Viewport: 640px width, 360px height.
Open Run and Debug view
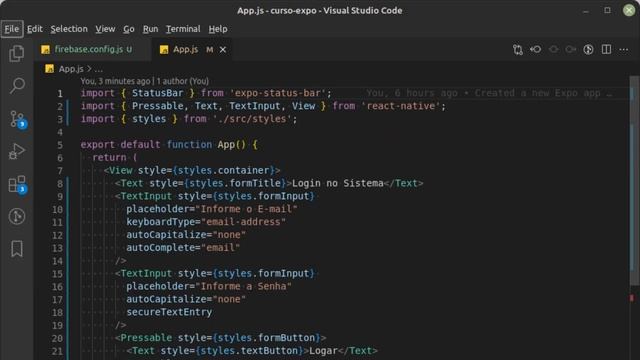(17, 151)
